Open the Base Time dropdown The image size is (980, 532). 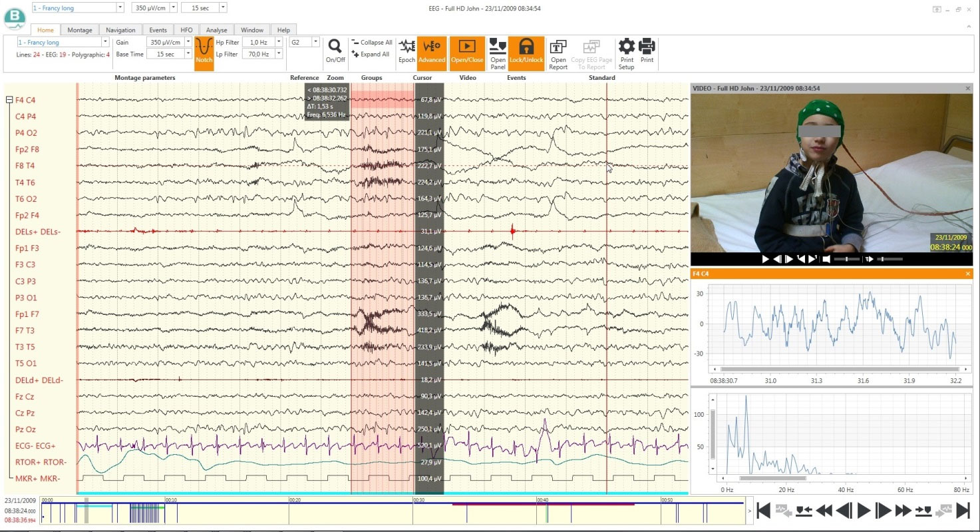click(188, 54)
